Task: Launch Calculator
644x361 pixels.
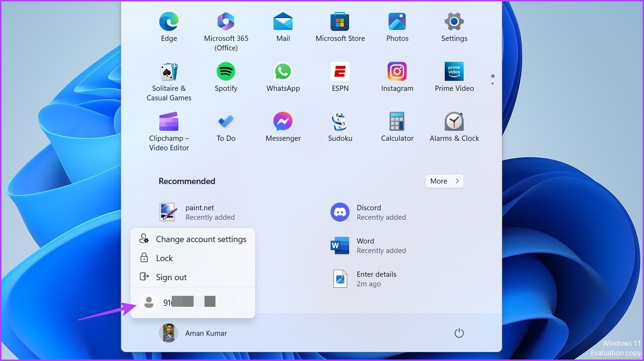Action: click(397, 127)
